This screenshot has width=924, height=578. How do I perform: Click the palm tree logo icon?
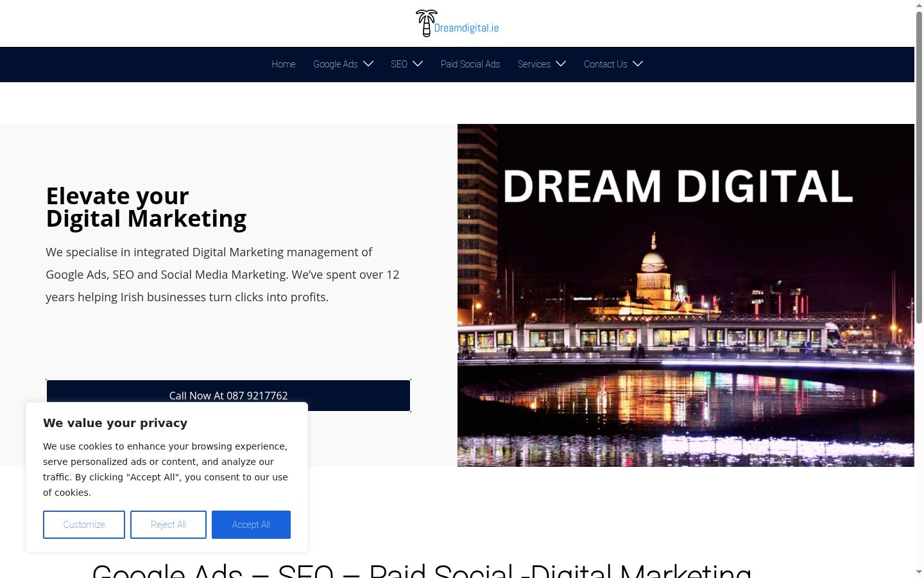tap(426, 23)
